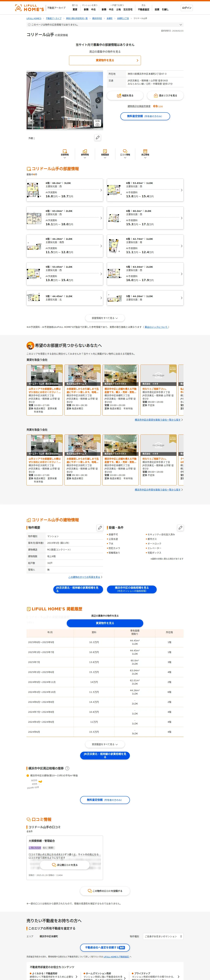The width and height of the screenshot is (210, 980).
Task: Open the 物件種別 dropdown
Action: [163, 937]
